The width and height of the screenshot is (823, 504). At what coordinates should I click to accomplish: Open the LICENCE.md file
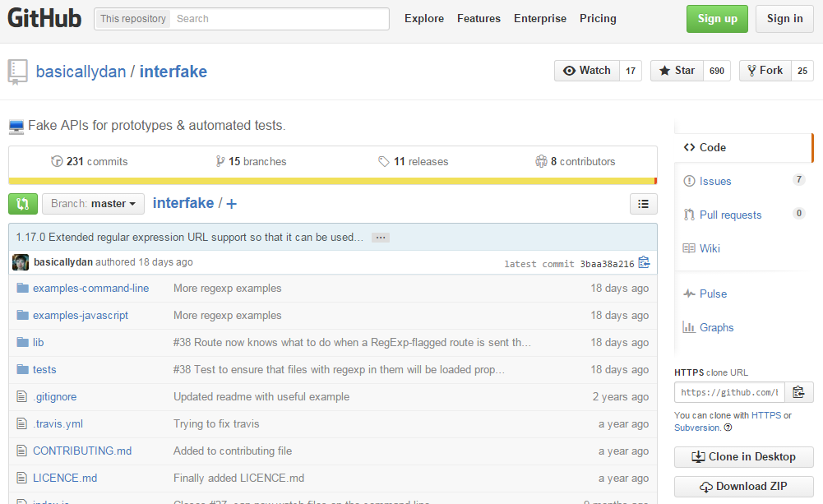(x=65, y=479)
